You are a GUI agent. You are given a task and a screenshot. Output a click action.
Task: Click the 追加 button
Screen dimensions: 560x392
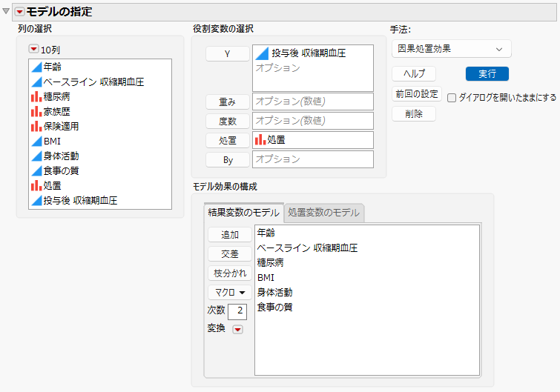[230, 235]
